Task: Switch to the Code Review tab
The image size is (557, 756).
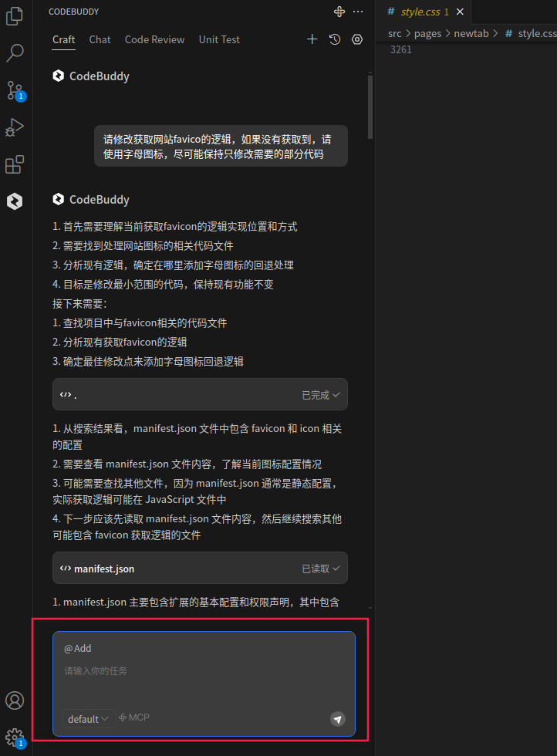Action: pyautogui.click(x=154, y=39)
